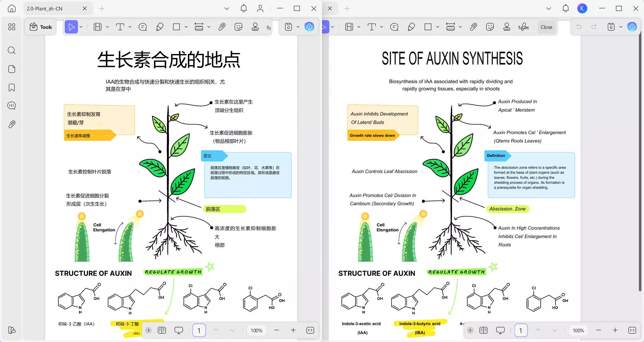644x342 pixels.
Task: Click the 1:1 actual size icon in left window
Action: pyautogui.click(x=310, y=330)
